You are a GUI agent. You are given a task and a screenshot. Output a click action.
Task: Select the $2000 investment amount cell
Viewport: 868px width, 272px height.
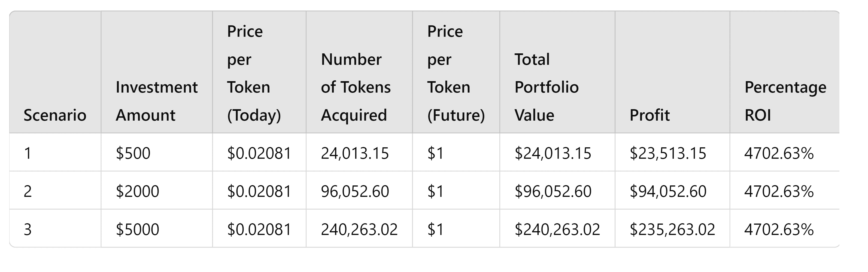(x=137, y=191)
